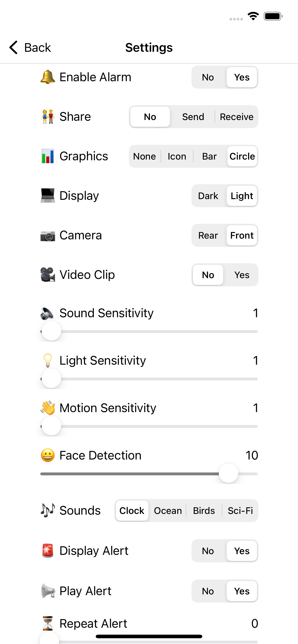Tap the laptop icon next to Display
The image size is (298, 644).
click(48, 195)
